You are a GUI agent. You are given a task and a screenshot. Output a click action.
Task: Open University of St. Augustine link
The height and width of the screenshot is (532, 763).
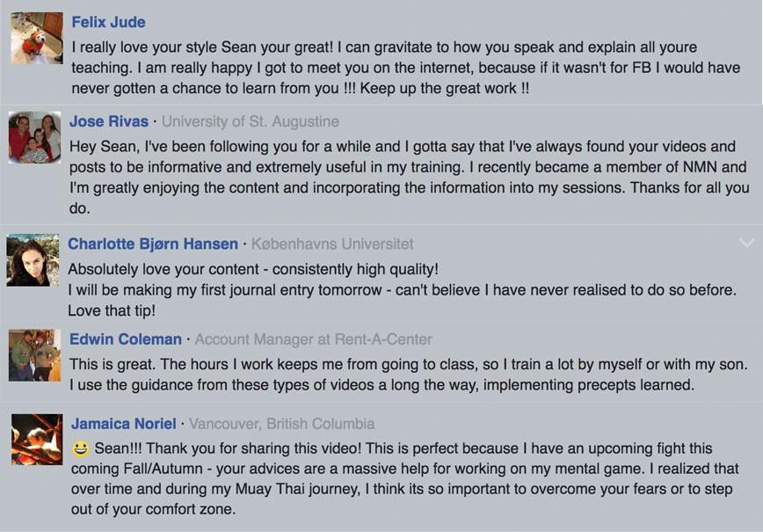click(x=251, y=121)
